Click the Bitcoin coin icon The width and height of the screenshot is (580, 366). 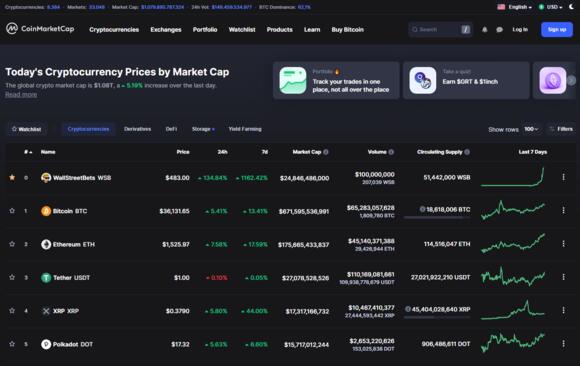click(x=46, y=211)
